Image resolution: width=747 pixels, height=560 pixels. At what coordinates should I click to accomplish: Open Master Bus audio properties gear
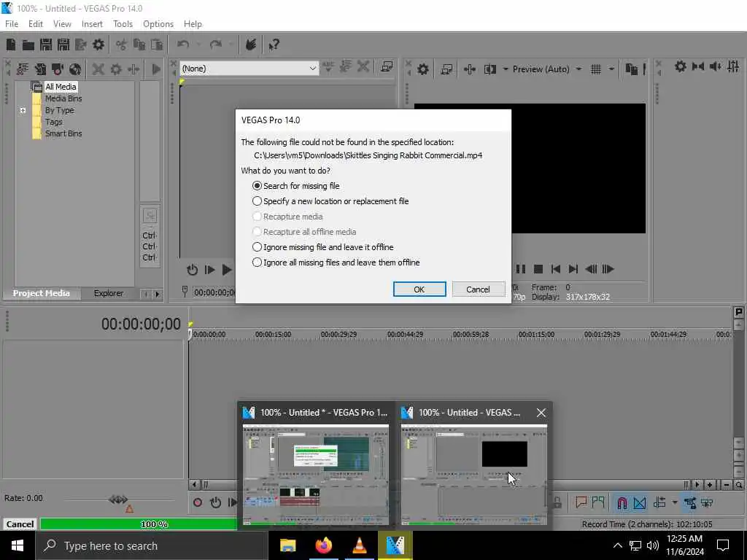[x=681, y=66]
